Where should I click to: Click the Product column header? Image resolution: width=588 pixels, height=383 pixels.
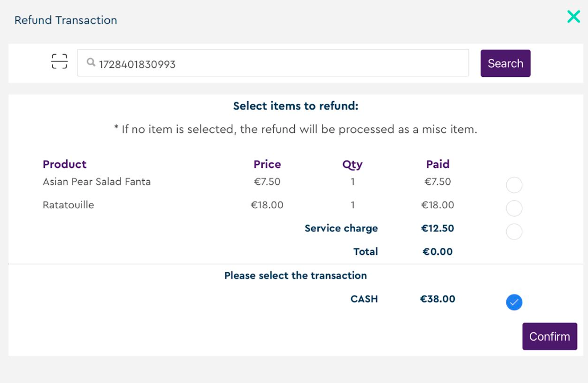tap(65, 164)
